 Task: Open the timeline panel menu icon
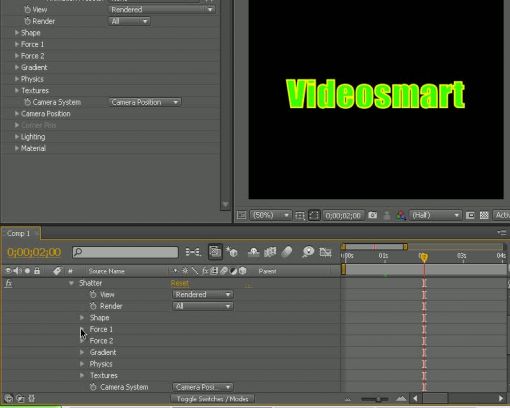click(x=501, y=233)
